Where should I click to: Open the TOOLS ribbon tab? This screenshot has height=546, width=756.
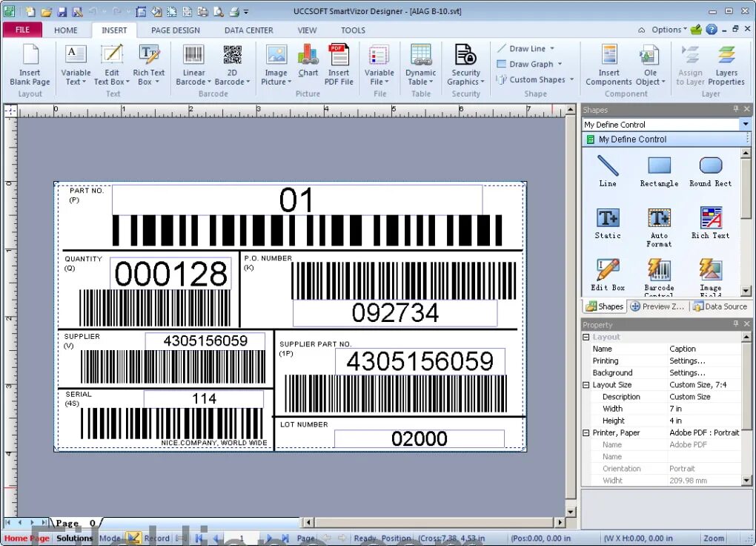point(353,30)
